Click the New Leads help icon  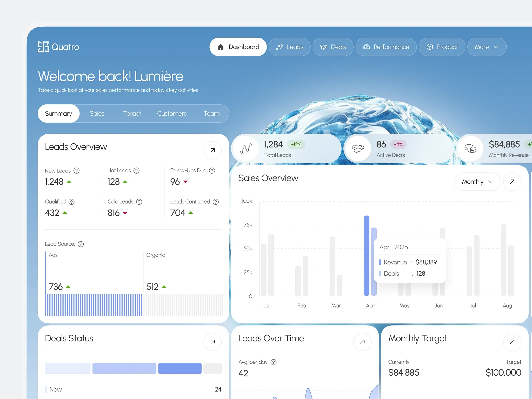[x=76, y=171]
